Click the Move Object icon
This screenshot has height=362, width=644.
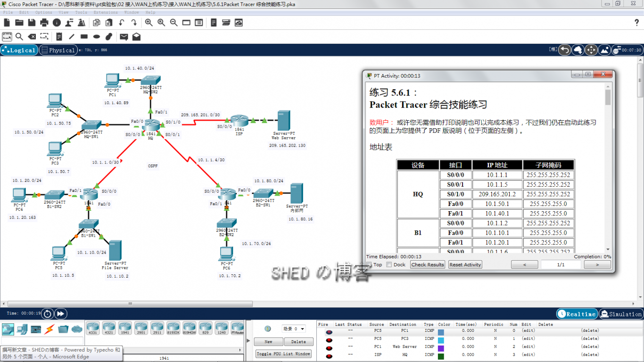tap(591, 50)
